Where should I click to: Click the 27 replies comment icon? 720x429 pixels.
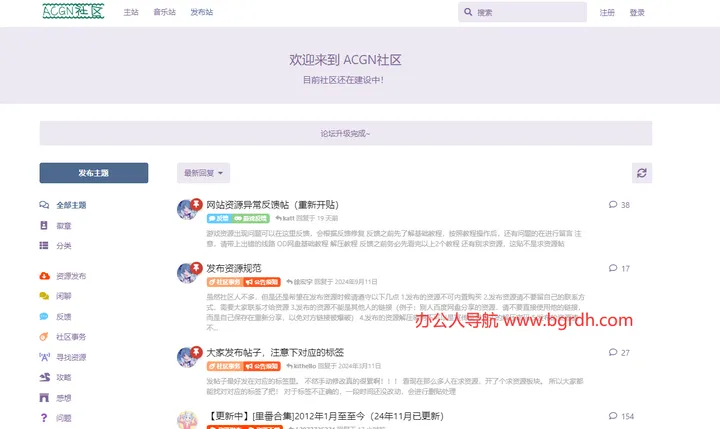(x=613, y=352)
